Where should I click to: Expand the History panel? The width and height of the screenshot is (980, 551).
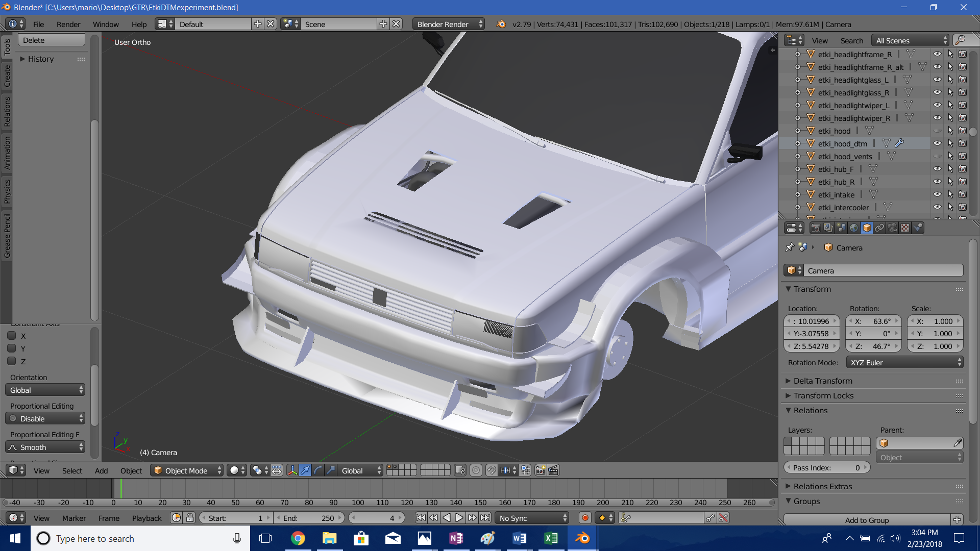pyautogui.click(x=37, y=59)
